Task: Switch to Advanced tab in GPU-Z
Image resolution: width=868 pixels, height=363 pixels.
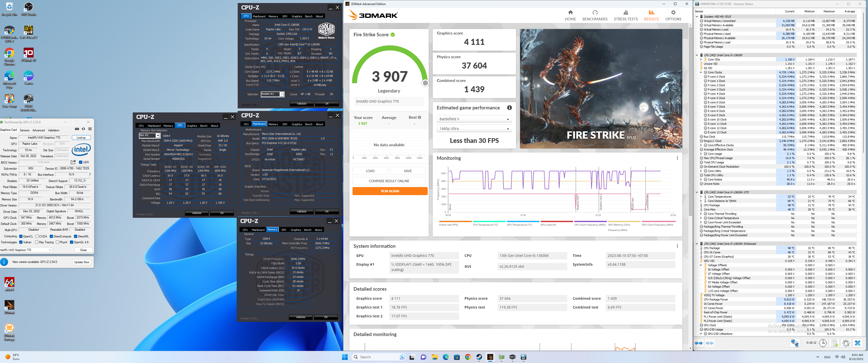Action: [38, 130]
